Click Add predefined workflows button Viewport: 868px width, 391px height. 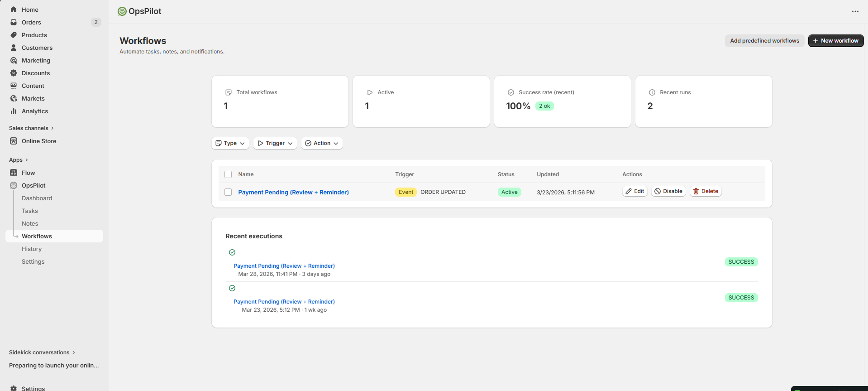click(764, 41)
